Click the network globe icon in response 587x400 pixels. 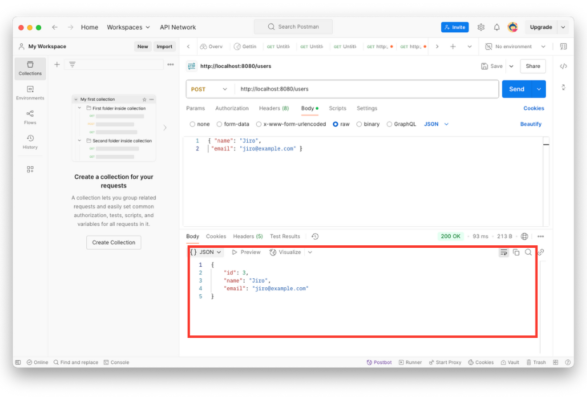(x=524, y=236)
